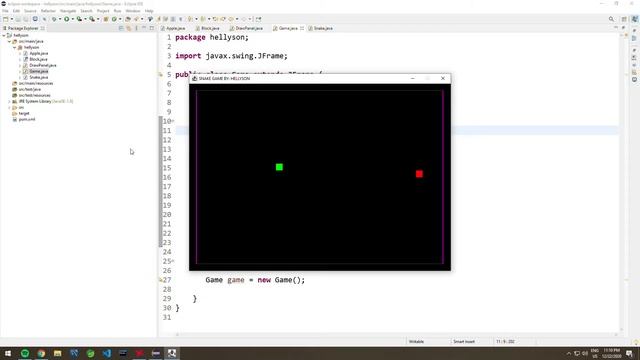This screenshot has height=360, width=640.
Task: Click the Smart Insert status bar field
Action: (x=464, y=342)
